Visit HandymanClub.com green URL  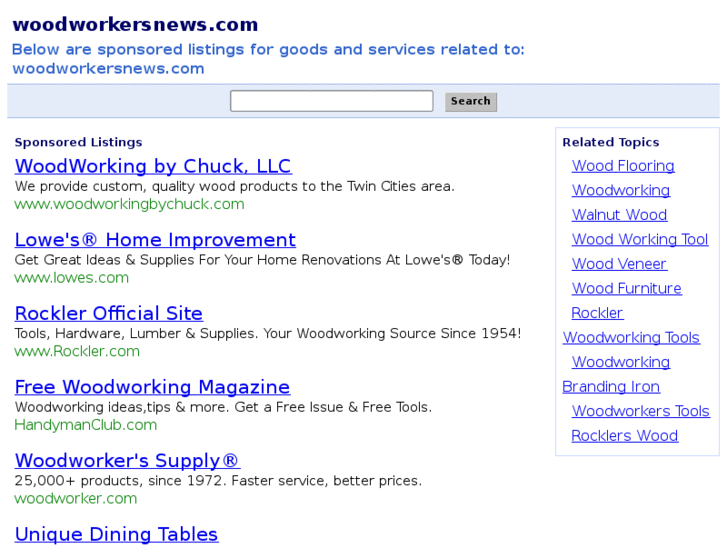(86, 425)
